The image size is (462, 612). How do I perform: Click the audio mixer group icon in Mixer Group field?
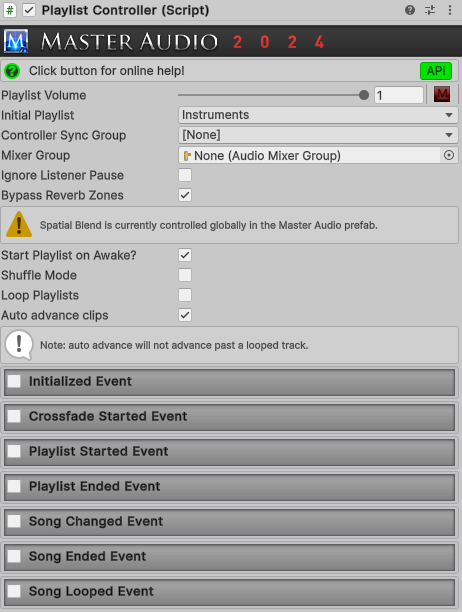(x=187, y=156)
